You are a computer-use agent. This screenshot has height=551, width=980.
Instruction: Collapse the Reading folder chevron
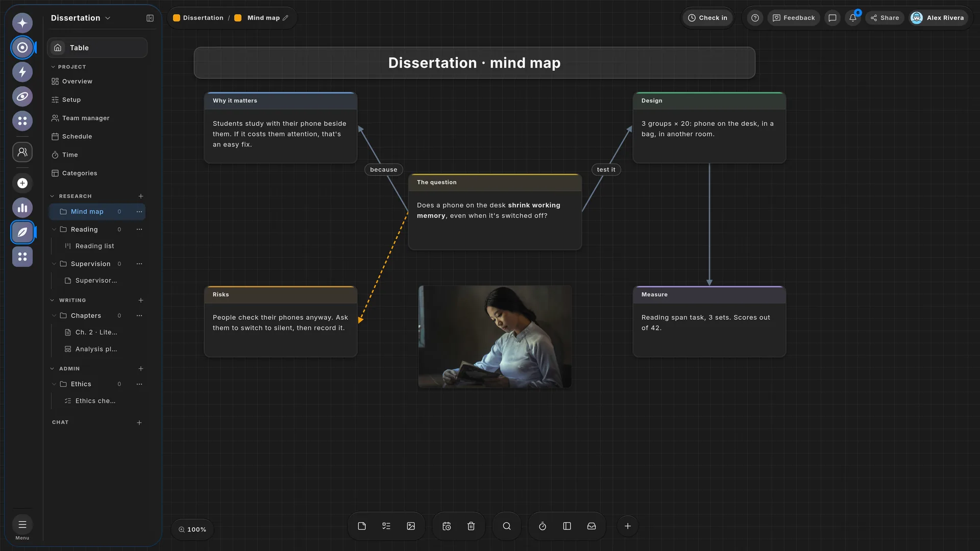54,230
